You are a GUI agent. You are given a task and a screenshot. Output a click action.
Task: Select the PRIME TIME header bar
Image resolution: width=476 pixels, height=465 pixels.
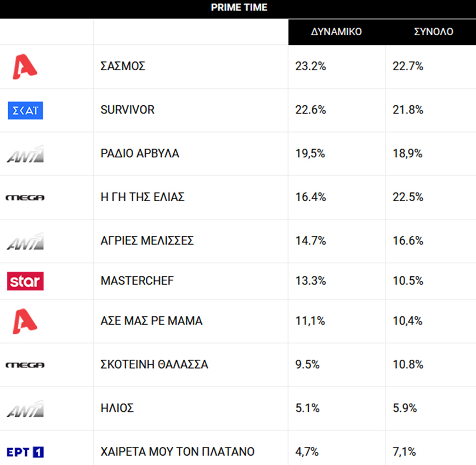[x=238, y=8]
